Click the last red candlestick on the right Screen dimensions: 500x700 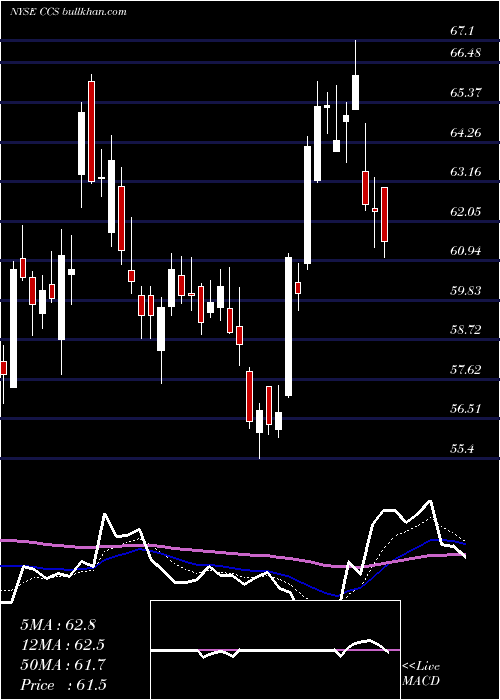384,215
